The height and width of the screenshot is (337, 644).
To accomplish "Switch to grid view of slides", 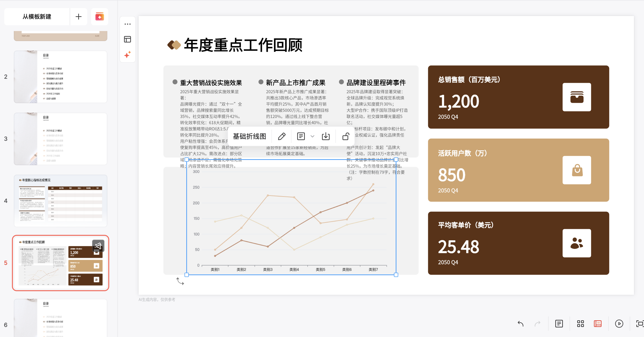I will coord(580,323).
